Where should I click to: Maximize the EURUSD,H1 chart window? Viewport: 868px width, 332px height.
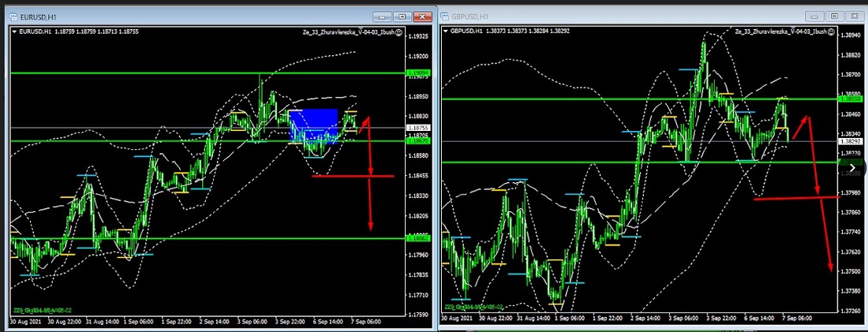[402, 17]
